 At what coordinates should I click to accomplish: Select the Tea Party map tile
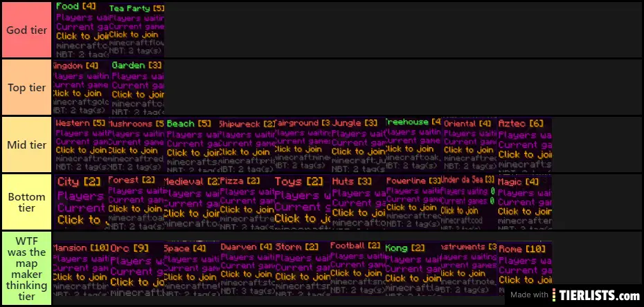(137, 29)
